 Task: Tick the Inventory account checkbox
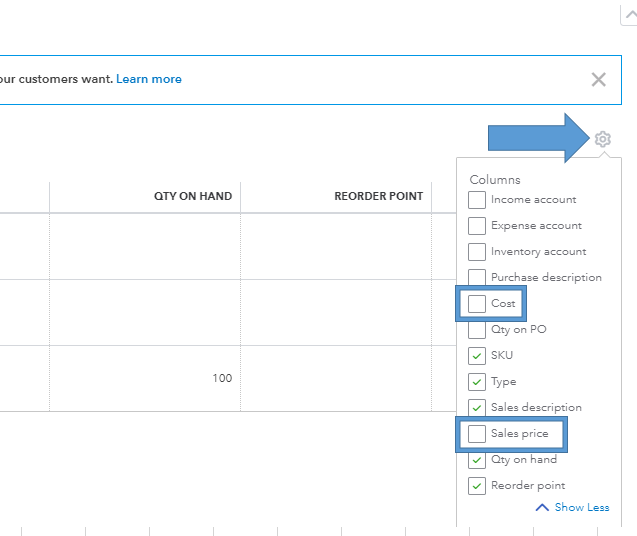coord(477,252)
